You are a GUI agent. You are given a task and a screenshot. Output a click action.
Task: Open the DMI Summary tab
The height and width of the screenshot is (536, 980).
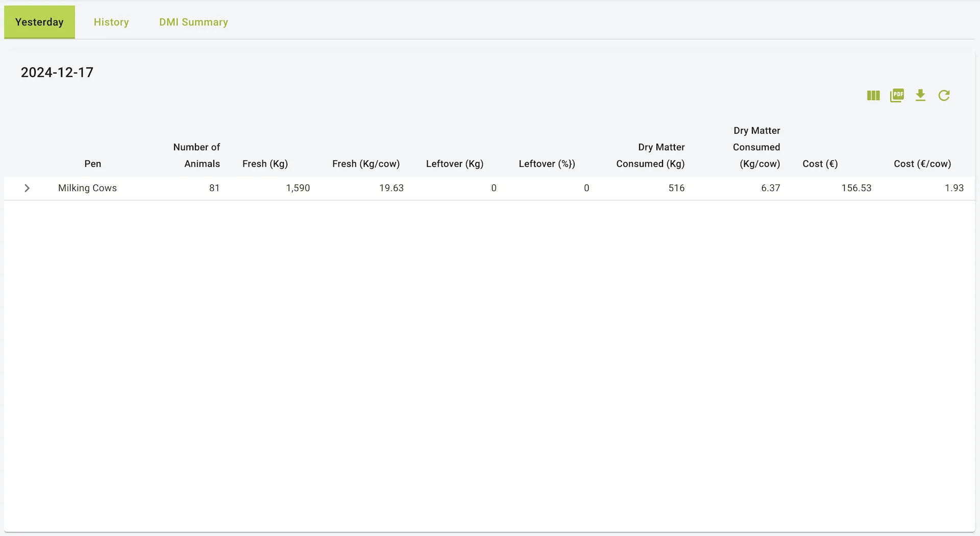coord(193,22)
